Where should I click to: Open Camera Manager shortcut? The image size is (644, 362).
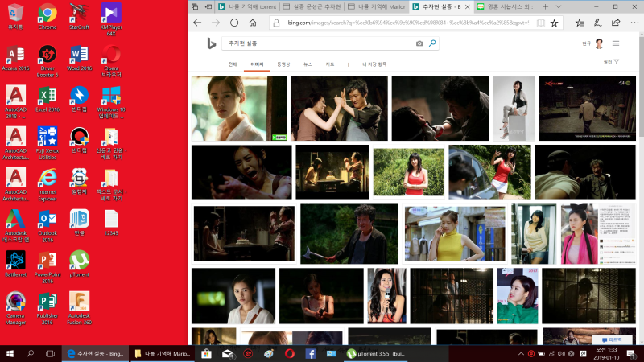[x=15, y=308]
